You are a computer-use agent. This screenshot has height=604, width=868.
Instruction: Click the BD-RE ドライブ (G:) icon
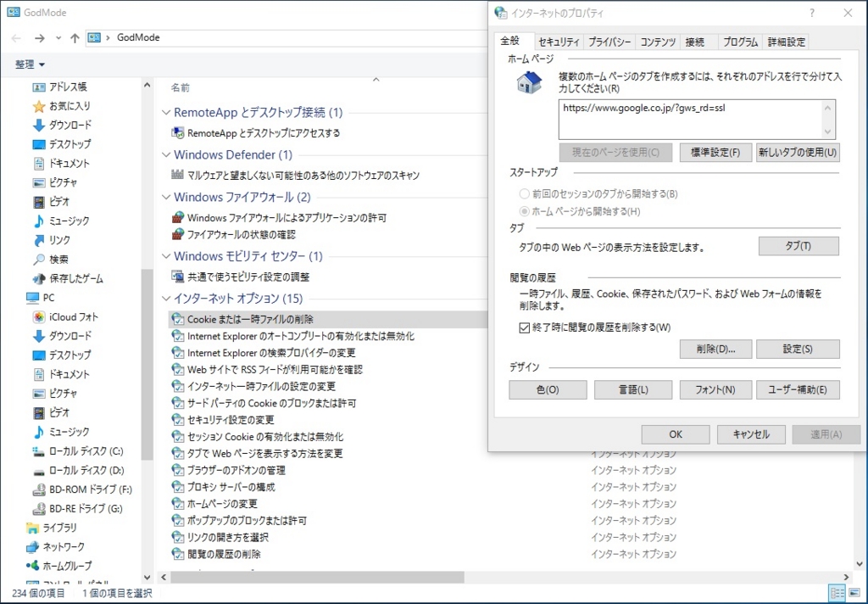click(x=39, y=509)
